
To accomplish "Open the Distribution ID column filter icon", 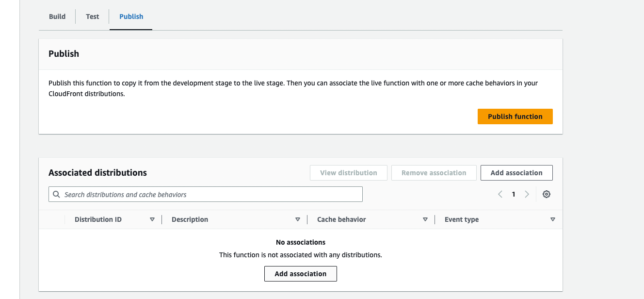I will tap(152, 219).
